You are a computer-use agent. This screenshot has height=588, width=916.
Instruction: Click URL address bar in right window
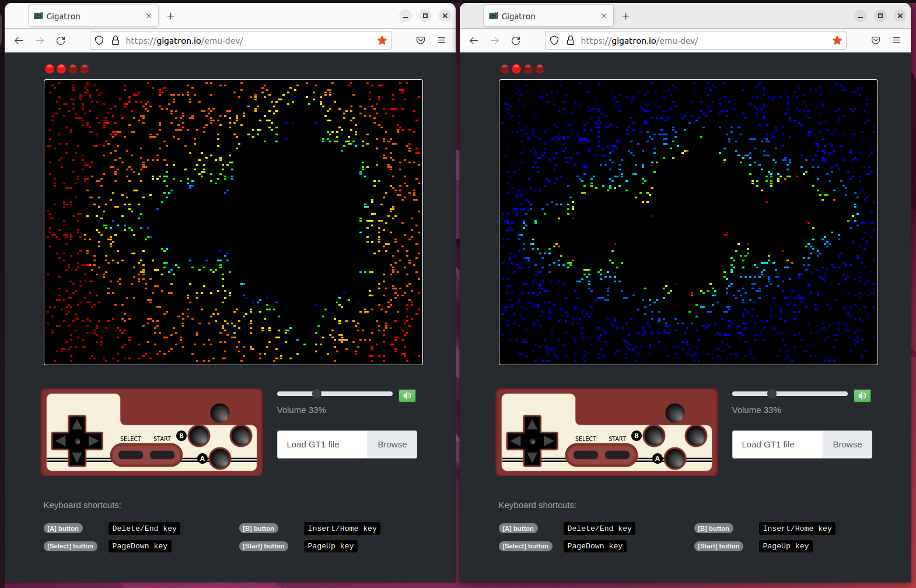coord(695,40)
